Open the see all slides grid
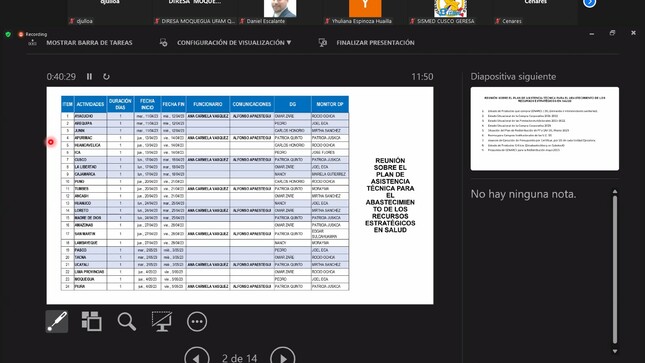The height and width of the screenshot is (363, 645). 91,321
